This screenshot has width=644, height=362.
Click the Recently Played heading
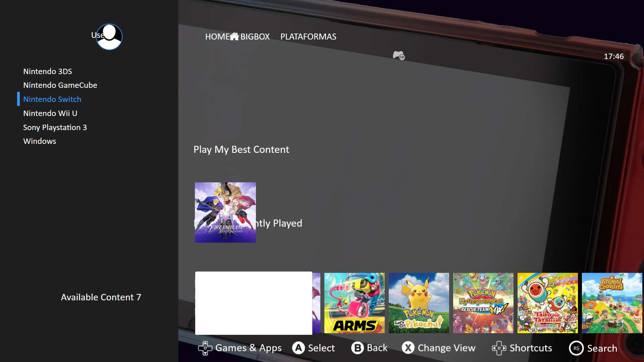coord(279,223)
